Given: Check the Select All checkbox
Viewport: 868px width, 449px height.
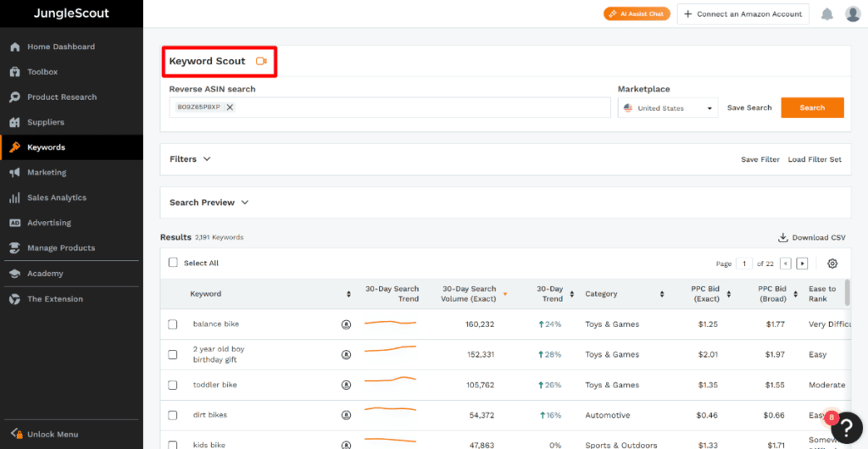Looking at the screenshot, I should click(173, 263).
